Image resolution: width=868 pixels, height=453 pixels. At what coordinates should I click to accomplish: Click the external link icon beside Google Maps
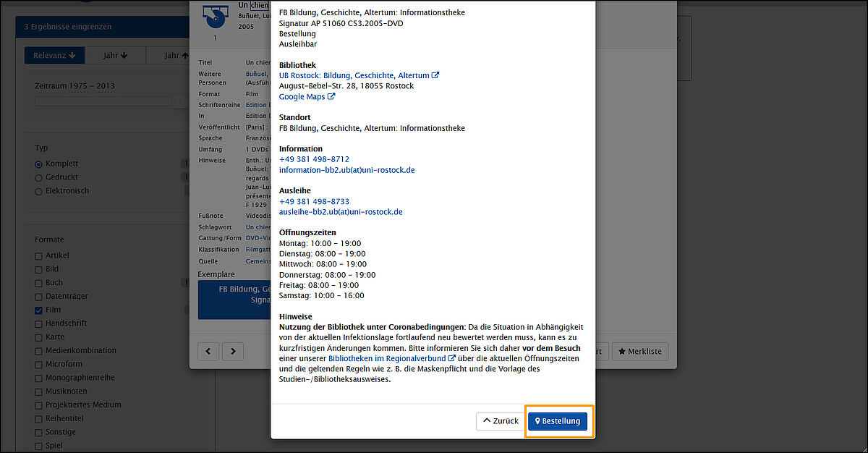[331, 96]
